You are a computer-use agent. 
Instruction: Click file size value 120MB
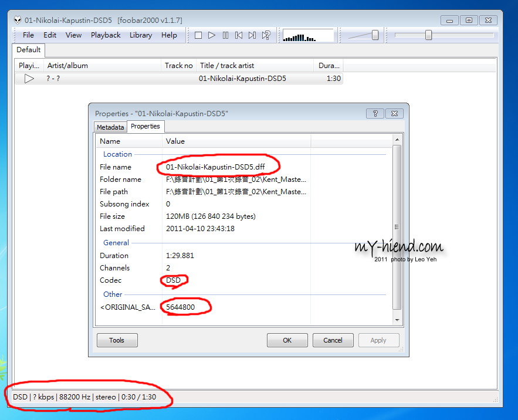211,216
